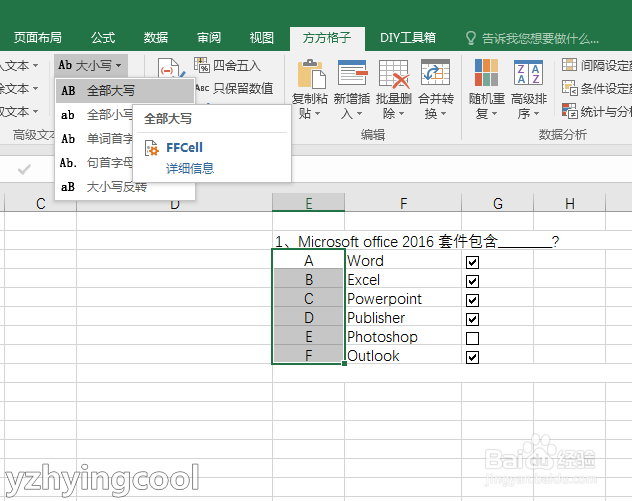632x501 pixels.
Task: Select column F header
Action: pyautogui.click(x=403, y=202)
